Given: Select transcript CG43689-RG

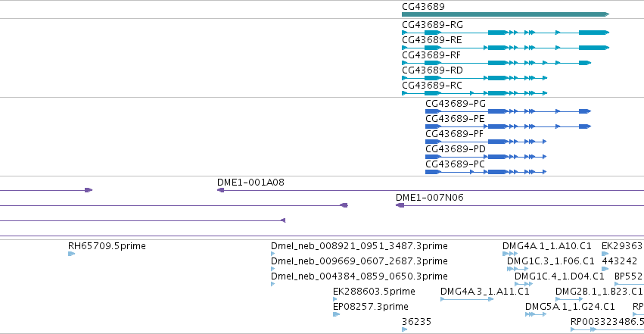Looking at the screenshot, I should click(432, 25).
